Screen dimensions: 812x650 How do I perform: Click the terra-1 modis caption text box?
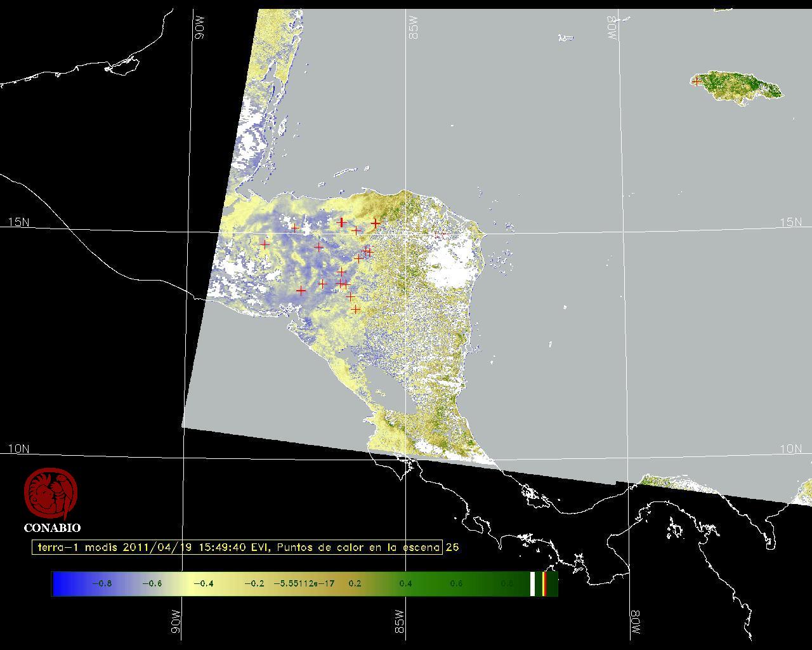(237, 547)
